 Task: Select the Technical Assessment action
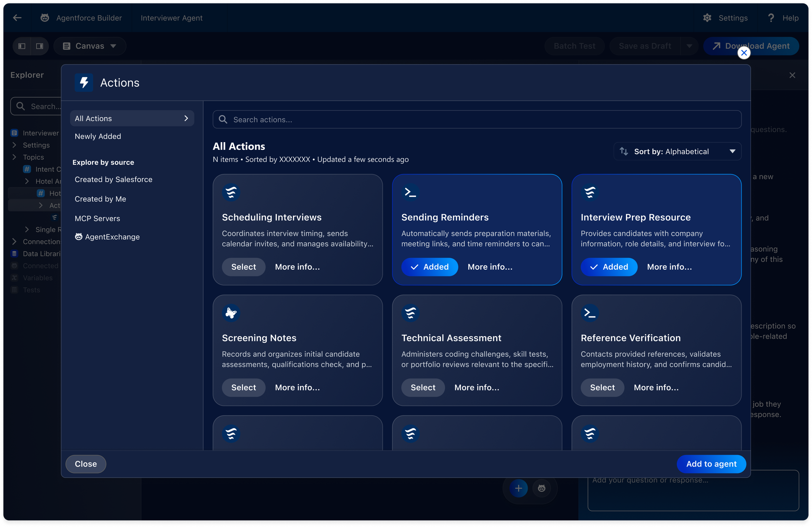pyautogui.click(x=423, y=387)
